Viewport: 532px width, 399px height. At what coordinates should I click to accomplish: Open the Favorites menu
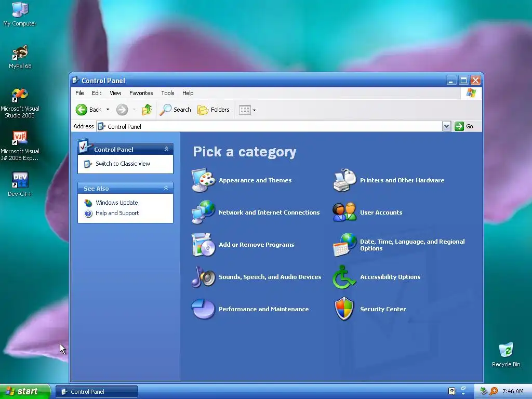click(141, 93)
